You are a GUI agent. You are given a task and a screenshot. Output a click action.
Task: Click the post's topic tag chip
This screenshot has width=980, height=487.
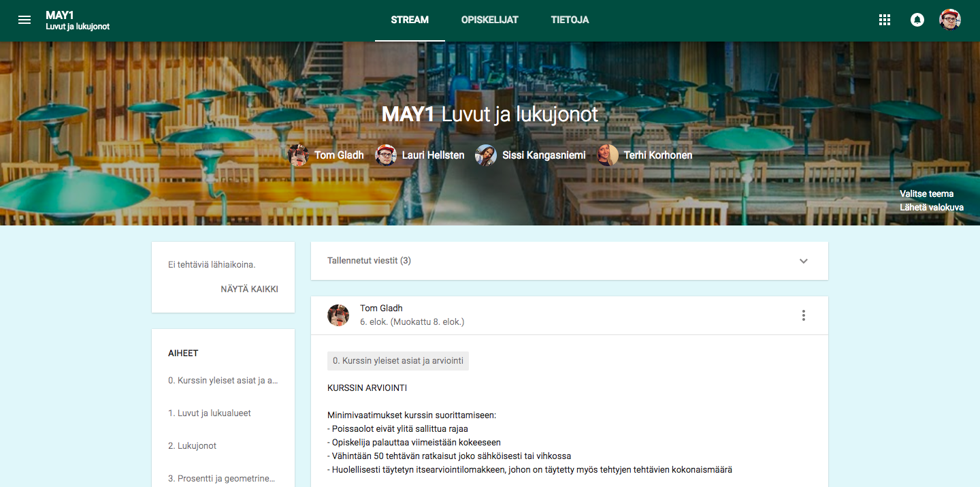pos(398,361)
